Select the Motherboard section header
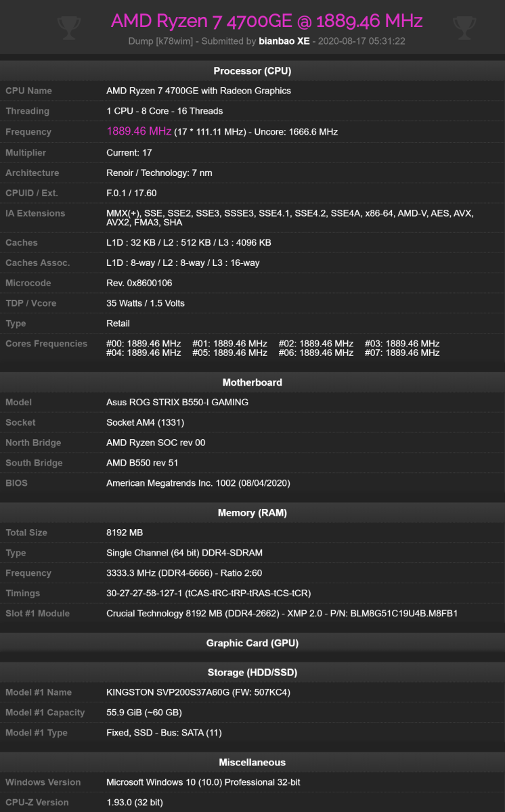Image resolution: width=505 pixels, height=812 pixels. coord(252,382)
